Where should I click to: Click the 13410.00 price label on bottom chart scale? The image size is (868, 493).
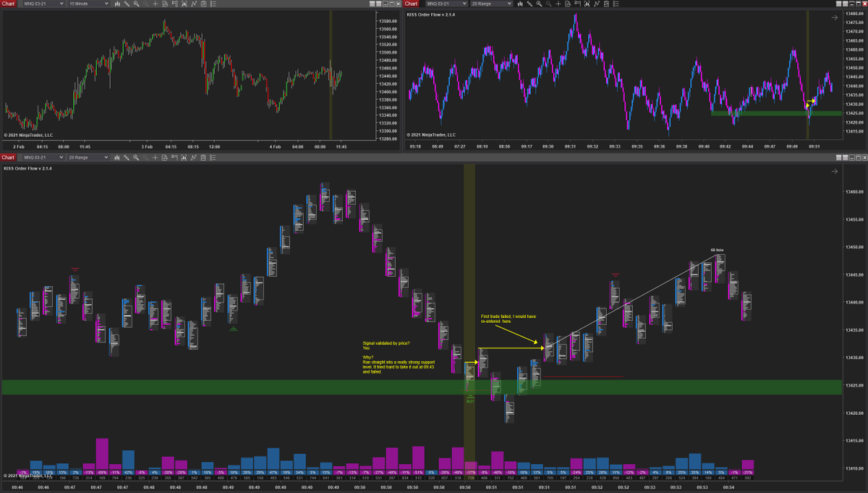(x=854, y=468)
